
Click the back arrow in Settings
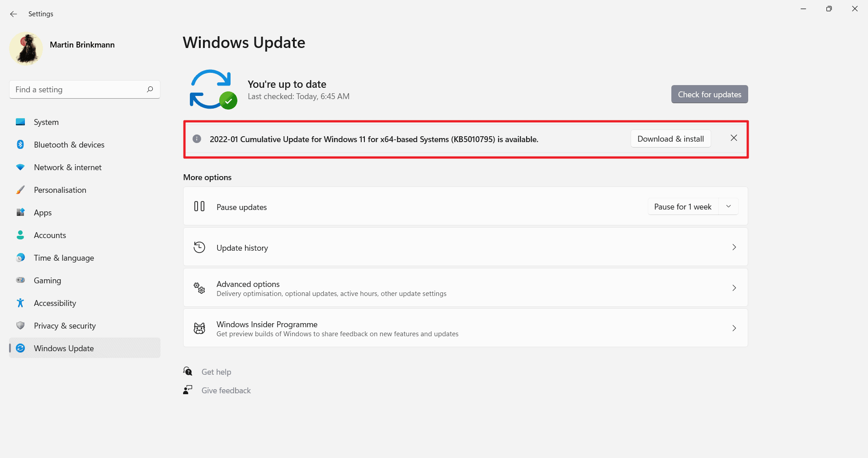pyautogui.click(x=13, y=14)
